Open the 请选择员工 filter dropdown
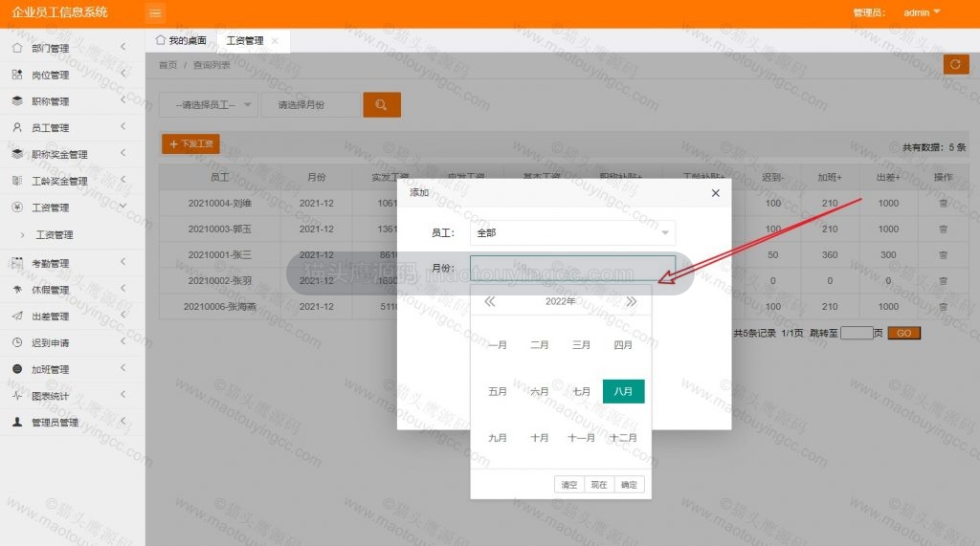This screenshot has height=546, width=980. (208, 105)
